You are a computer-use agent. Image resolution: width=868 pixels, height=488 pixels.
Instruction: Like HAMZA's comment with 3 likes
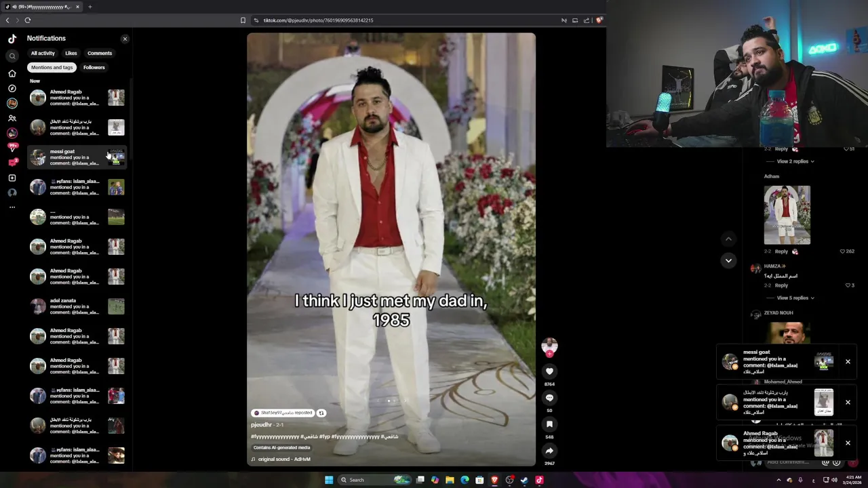pyautogui.click(x=846, y=285)
